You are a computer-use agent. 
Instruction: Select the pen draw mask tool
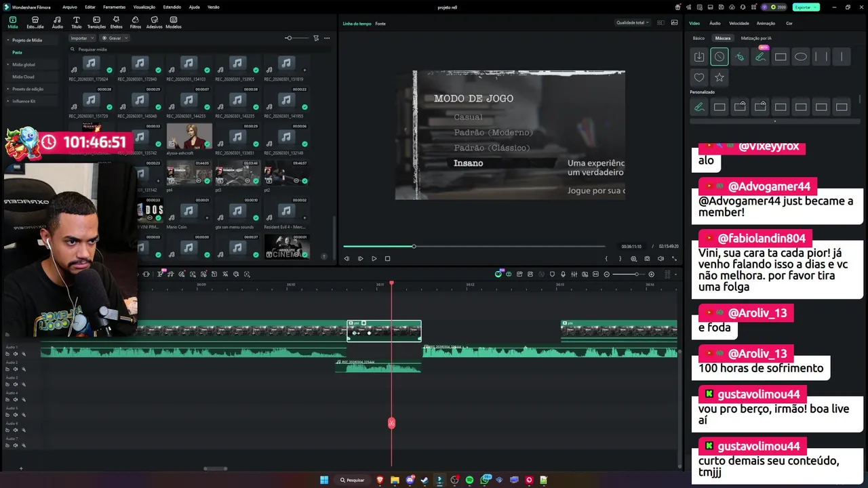(x=740, y=57)
